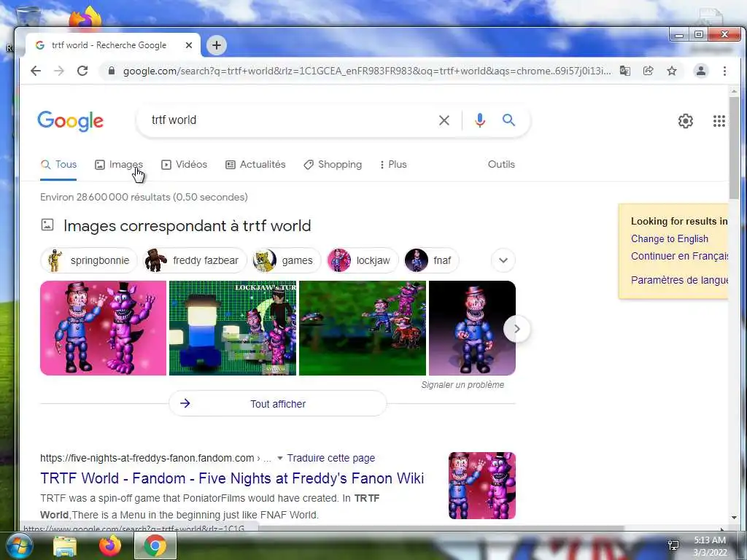Switch to the Images search tab
The height and width of the screenshot is (560, 747).
click(x=119, y=164)
